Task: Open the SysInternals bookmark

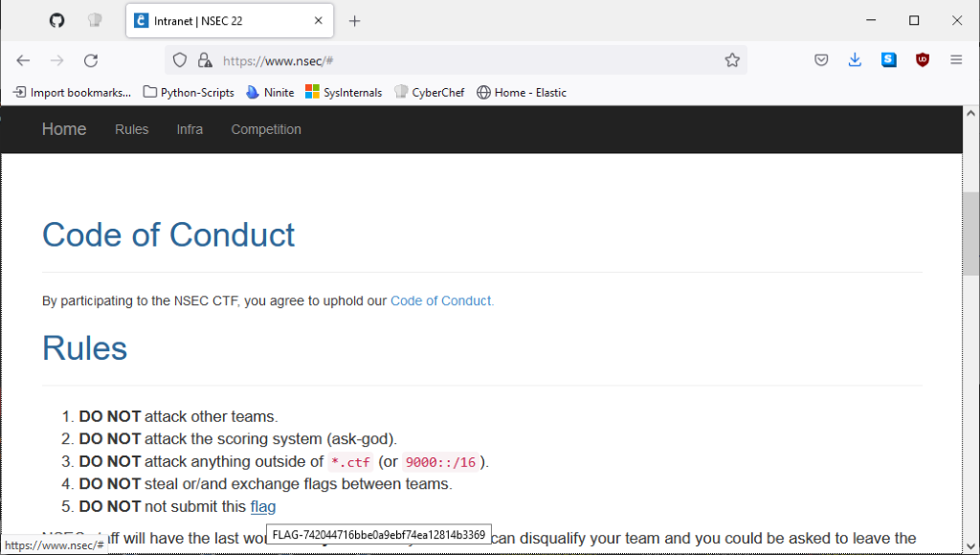Action: 344,93
